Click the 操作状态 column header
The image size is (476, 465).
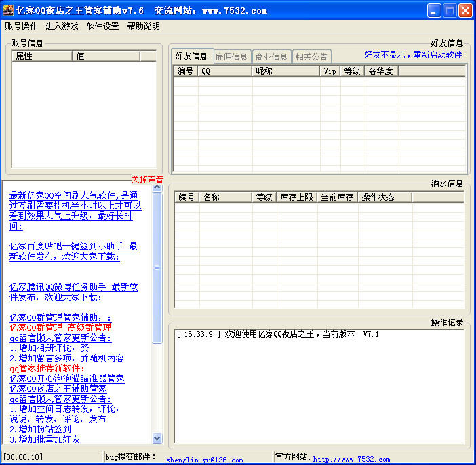[384, 197]
